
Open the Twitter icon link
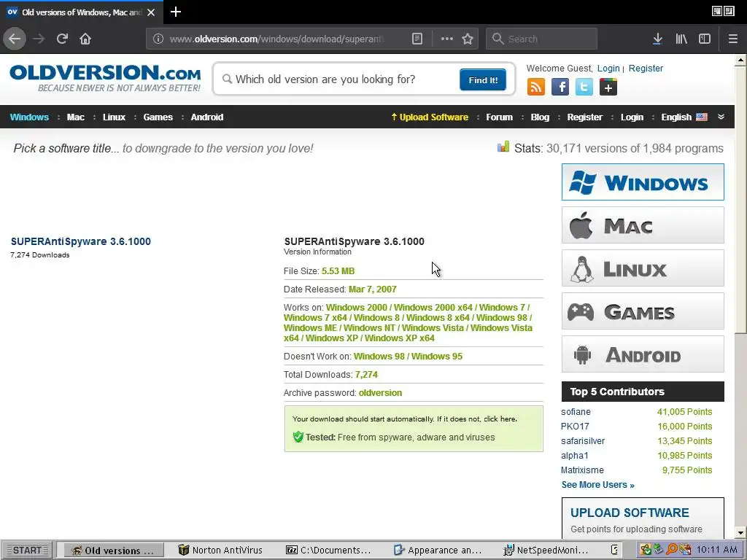click(x=584, y=87)
